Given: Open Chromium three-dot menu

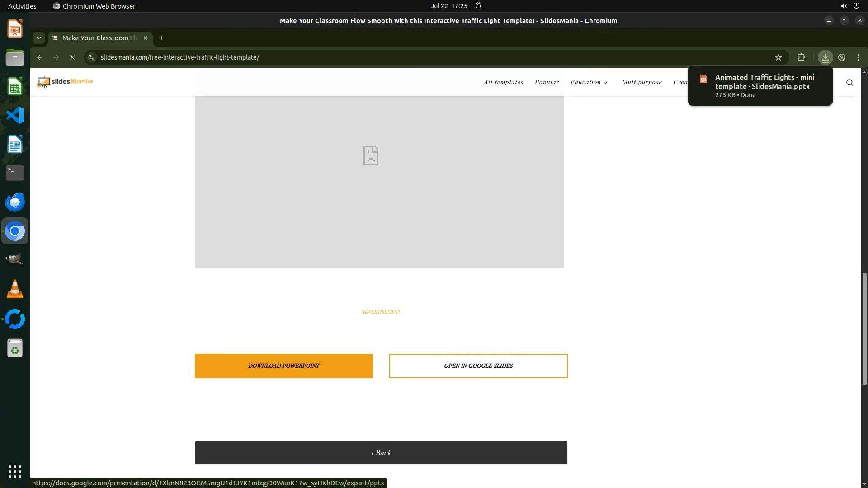Looking at the screenshot, I should [x=858, y=57].
